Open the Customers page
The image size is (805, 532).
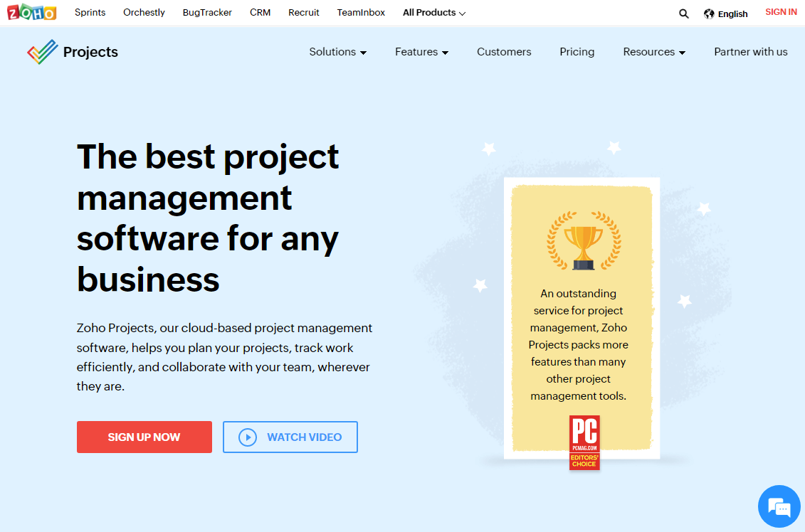(x=504, y=52)
